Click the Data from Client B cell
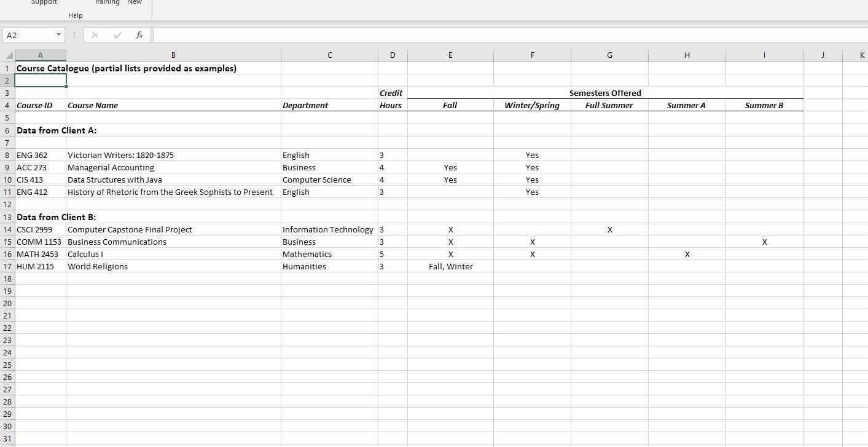The width and height of the screenshot is (868, 447). click(41, 217)
